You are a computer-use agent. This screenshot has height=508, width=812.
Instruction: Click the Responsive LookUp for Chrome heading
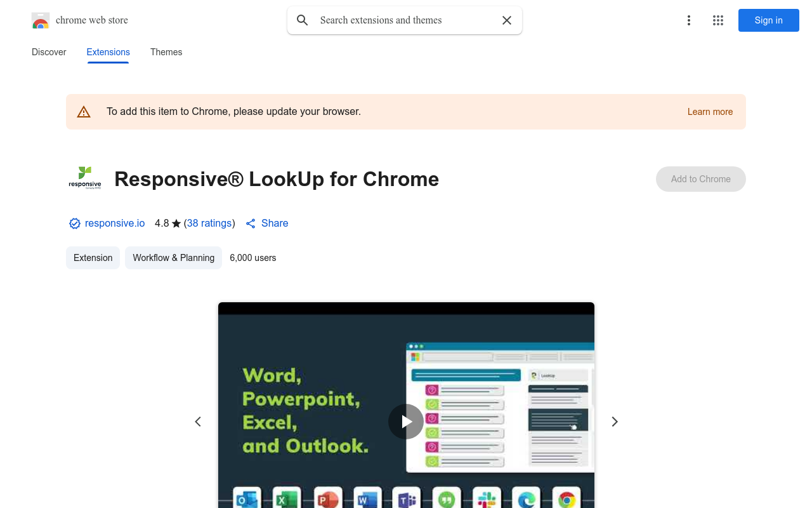[277, 179]
